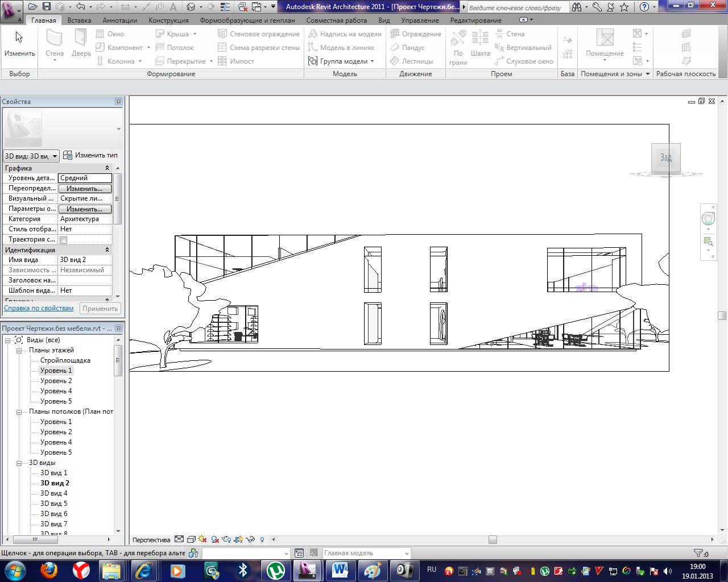Click the Close Hidden Windows icon
The width and height of the screenshot is (728, 582).
click(x=243, y=7)
